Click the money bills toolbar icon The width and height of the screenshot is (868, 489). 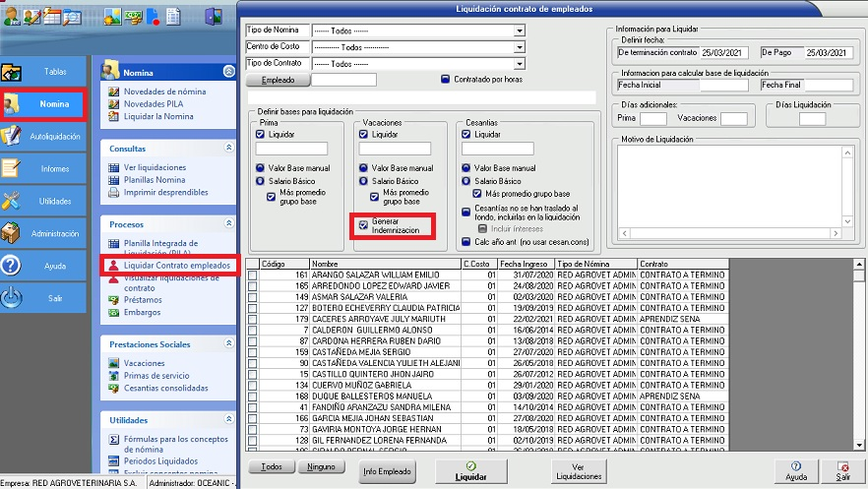coord(133,15)
